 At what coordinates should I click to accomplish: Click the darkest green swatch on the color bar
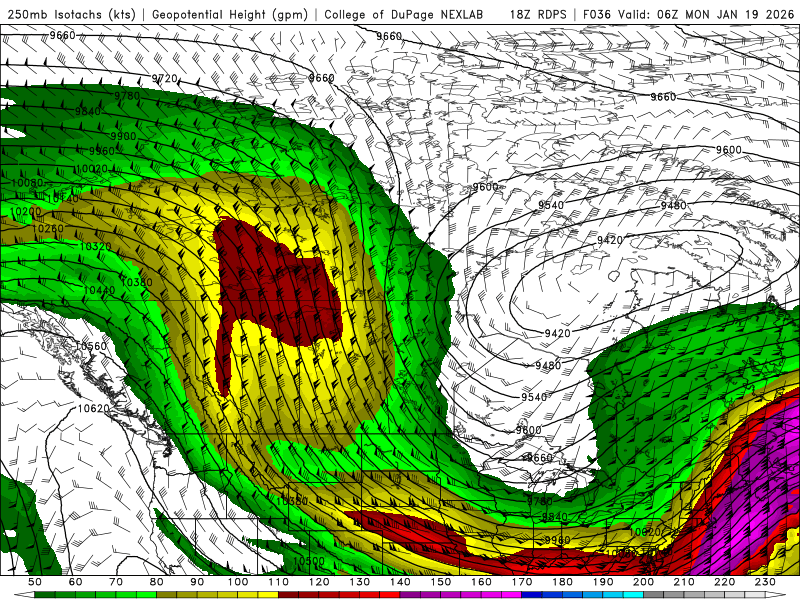[45, 595]
